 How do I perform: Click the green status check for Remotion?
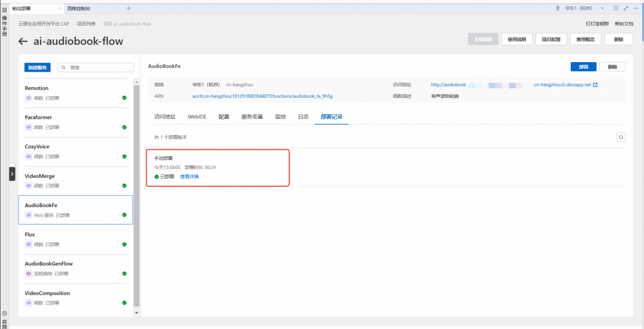(124, 98)
